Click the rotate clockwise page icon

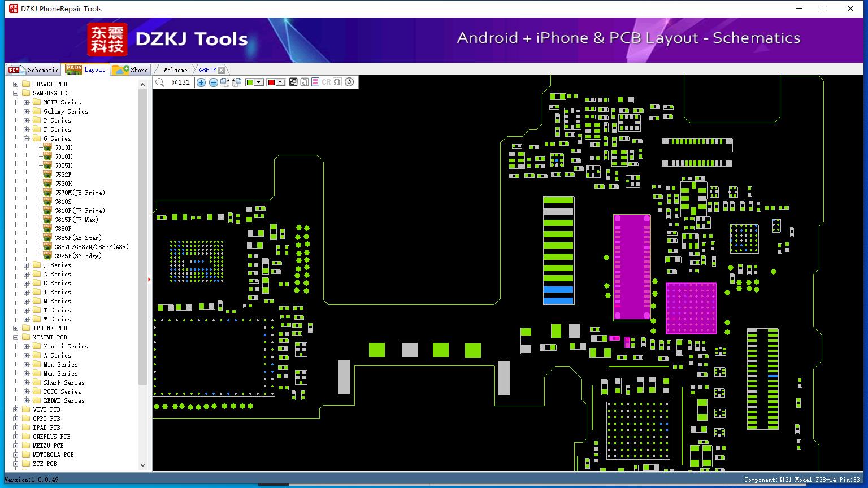pos(225,82)
